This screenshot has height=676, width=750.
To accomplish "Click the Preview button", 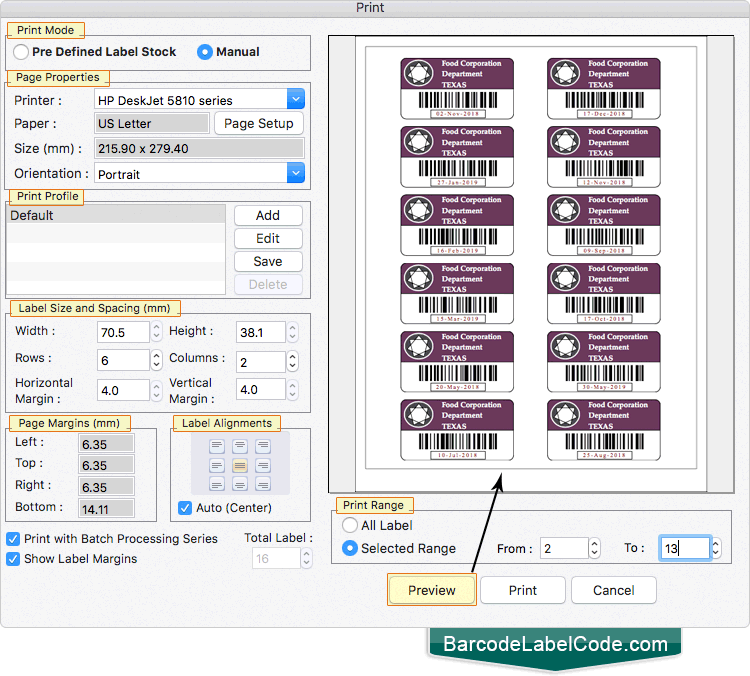I will pyautogui.click(x=432, y=590).
